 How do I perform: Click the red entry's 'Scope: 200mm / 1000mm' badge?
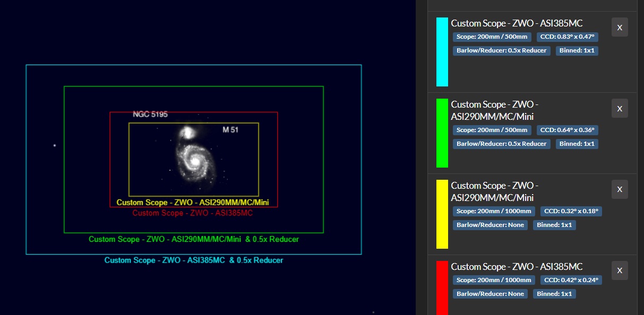[494, 280]
